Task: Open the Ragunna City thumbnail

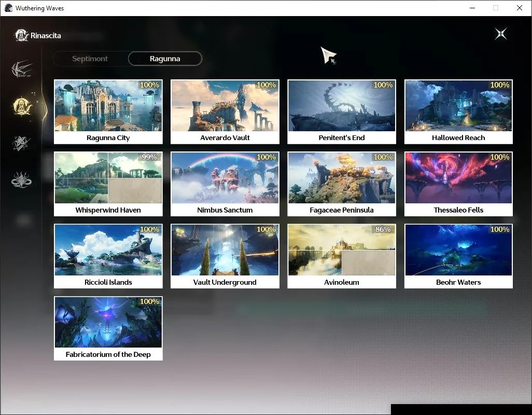Action: click(x=108, y=105)
